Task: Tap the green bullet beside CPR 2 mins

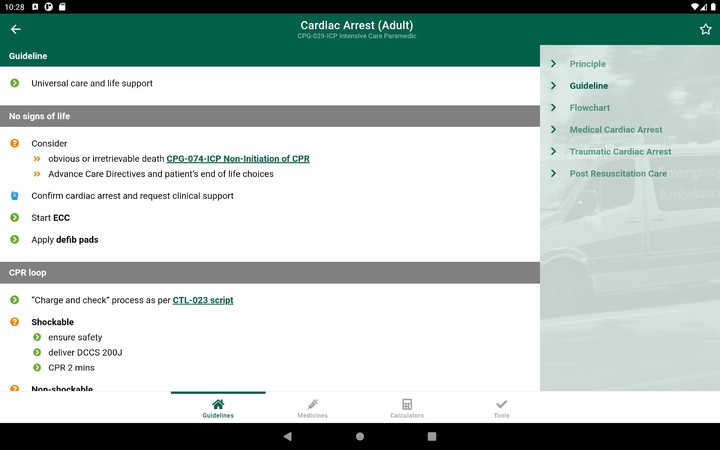Action: tap(37, 367)
